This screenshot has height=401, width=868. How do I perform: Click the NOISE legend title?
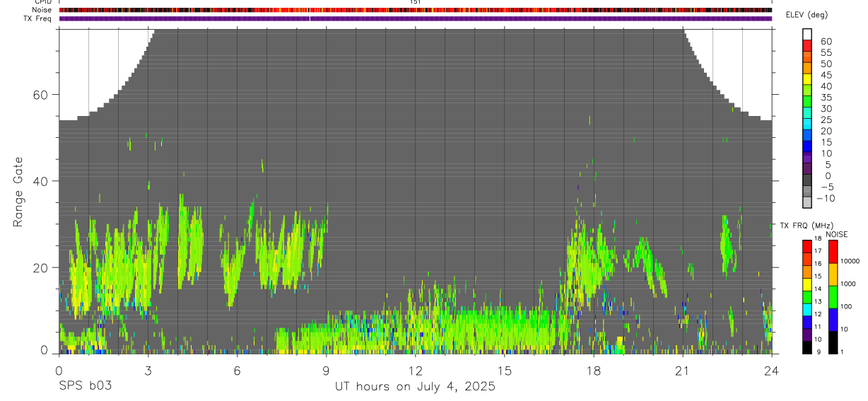point(836,234)
